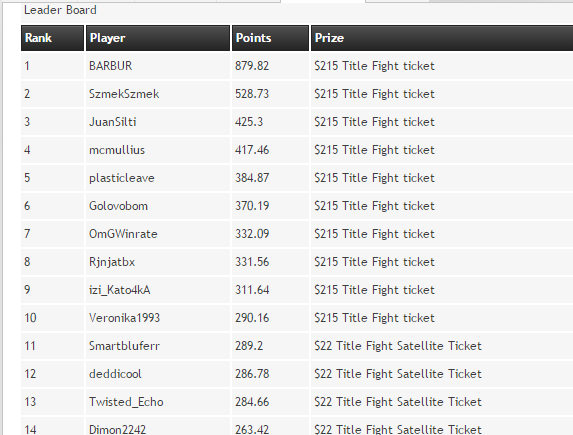The image size is (573, 435).
Task: Click the Leader Board title text
Action: pyautogui.click(x=60, y=10)
